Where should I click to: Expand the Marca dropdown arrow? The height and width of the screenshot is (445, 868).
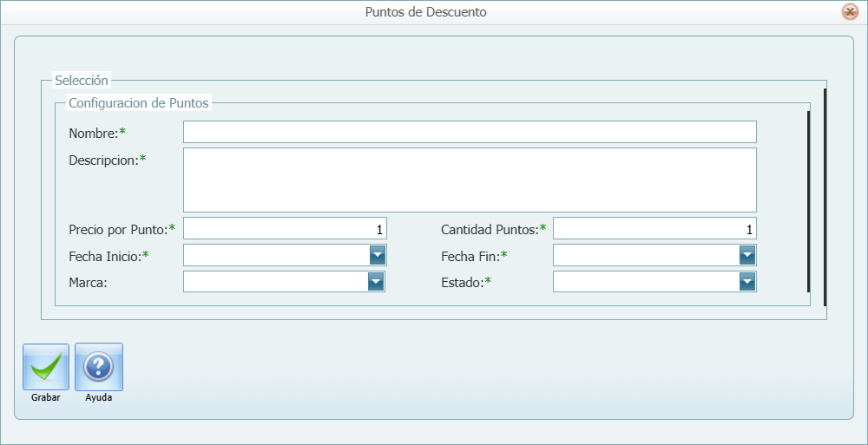point(375,282)
